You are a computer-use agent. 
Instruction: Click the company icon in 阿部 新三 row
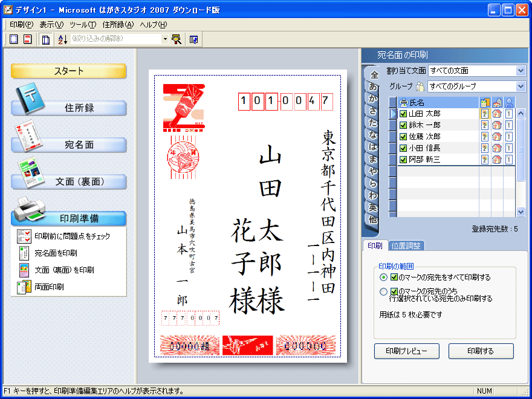485,160
